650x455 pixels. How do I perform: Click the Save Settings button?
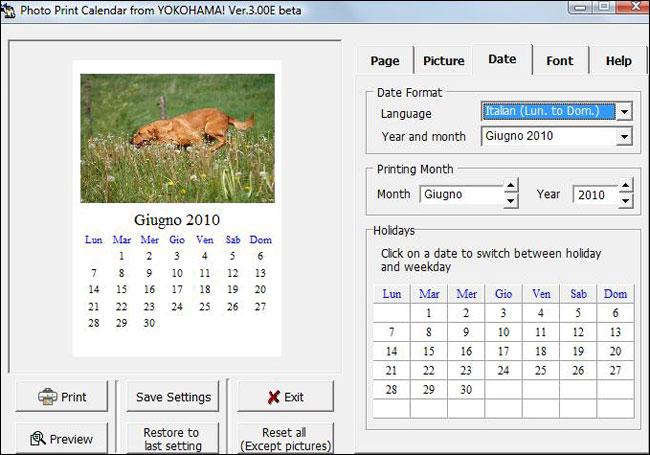(x=173, y=397)
